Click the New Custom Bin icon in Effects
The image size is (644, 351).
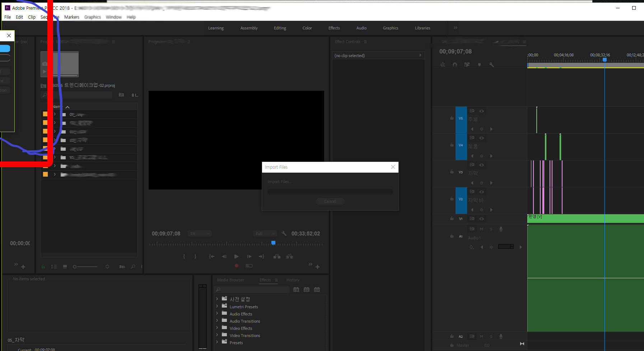click(296, 290)
